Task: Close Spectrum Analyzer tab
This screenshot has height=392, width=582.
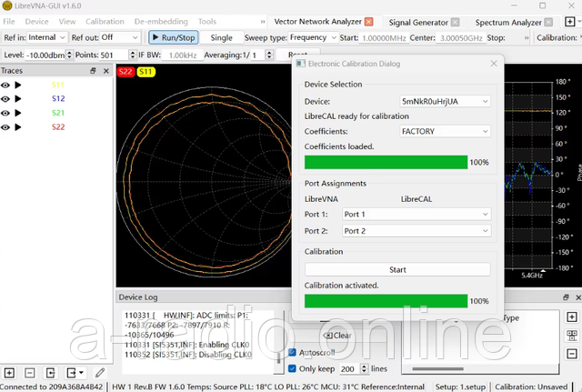Action: tap(548, 22)
